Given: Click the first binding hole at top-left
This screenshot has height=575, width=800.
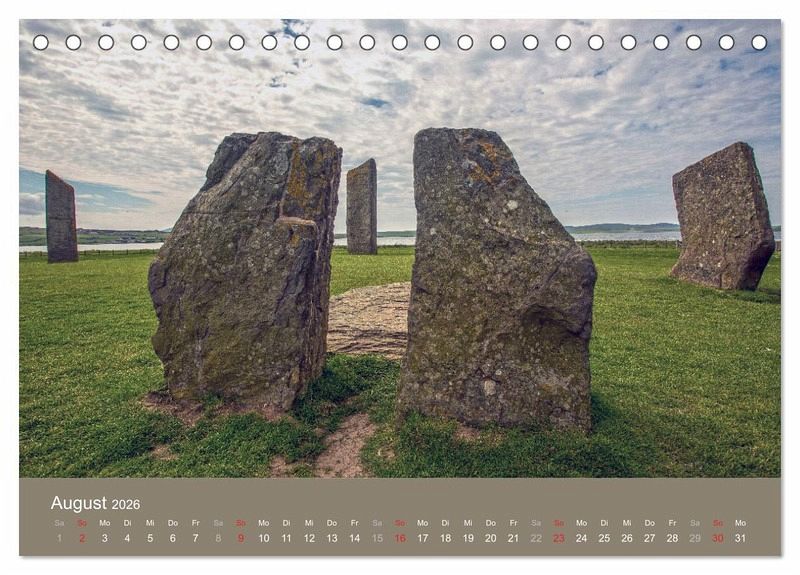Looking at the screenshot, I should pyautogui.click(x=41, y=42).
